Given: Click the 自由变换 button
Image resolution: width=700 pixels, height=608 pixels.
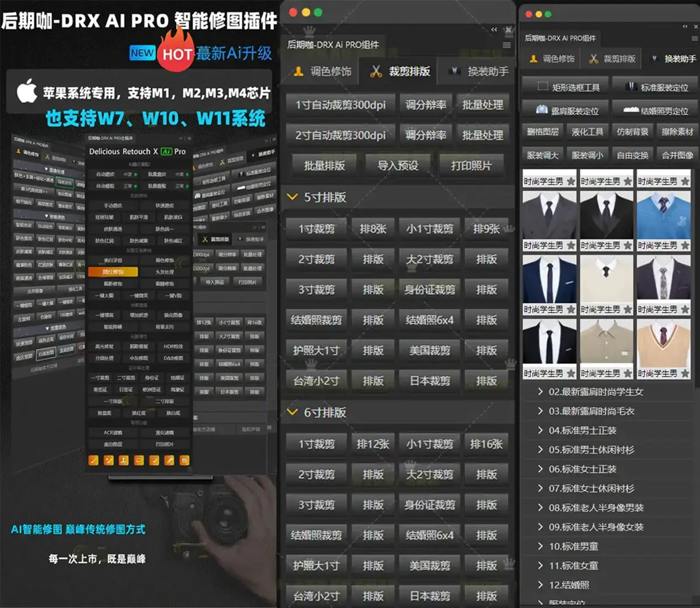Looking at the screenshot, I should (632, 155).
